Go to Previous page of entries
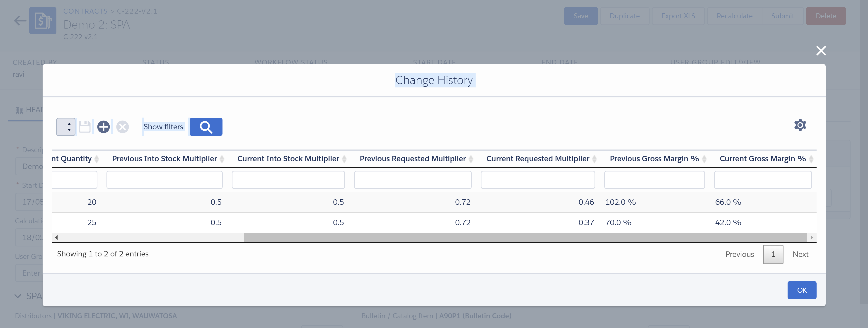This screenshot has height=328, width=868. [739, 254]
